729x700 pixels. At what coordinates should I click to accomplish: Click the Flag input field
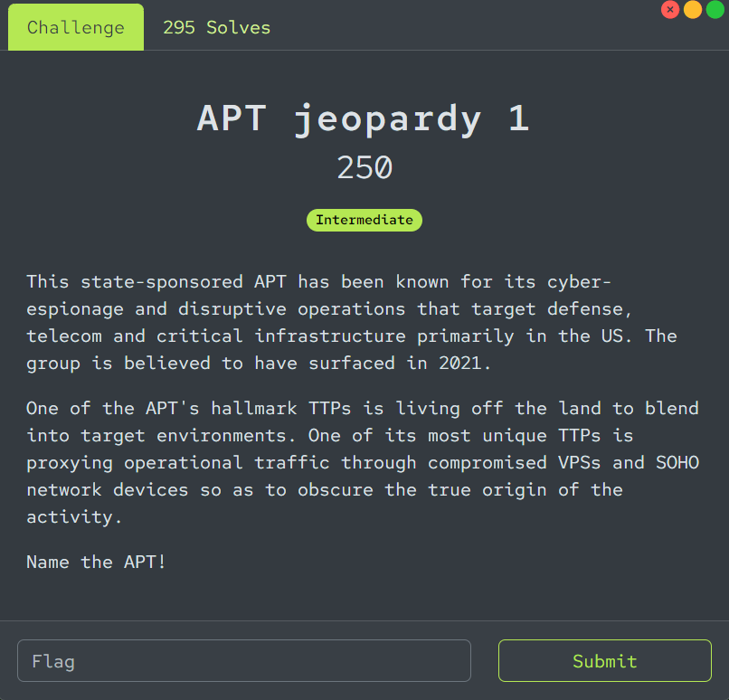(x=244, y=660)
